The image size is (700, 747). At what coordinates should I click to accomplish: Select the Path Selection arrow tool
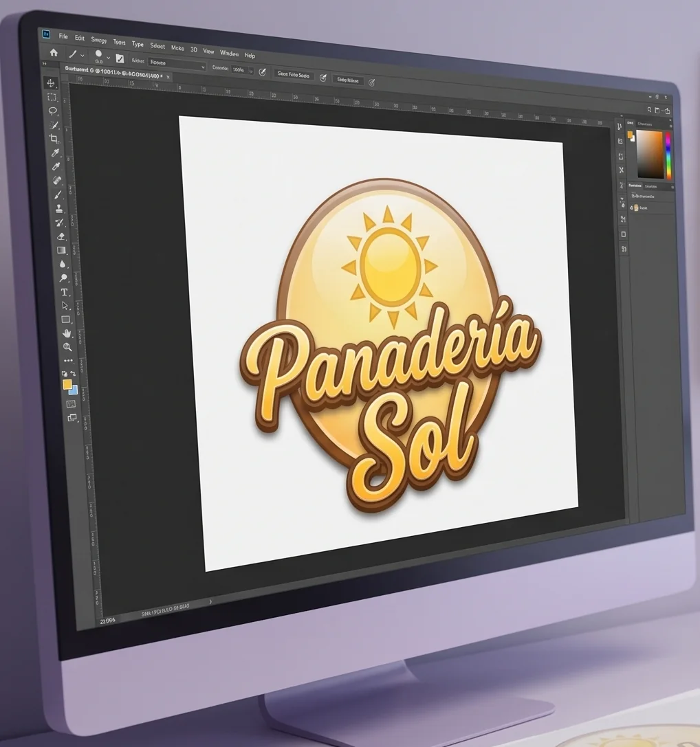(65, 306)
